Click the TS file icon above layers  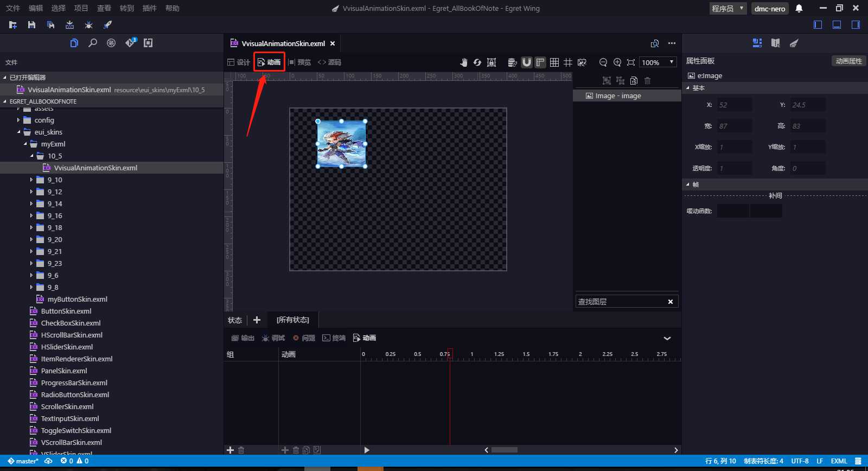[634, 81]
